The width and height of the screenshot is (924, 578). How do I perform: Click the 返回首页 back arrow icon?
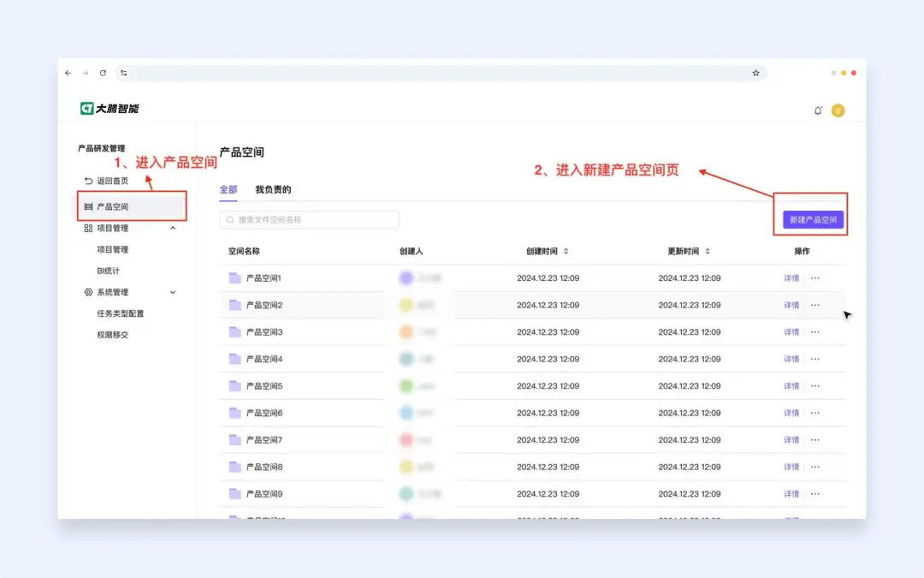[87, 180]
